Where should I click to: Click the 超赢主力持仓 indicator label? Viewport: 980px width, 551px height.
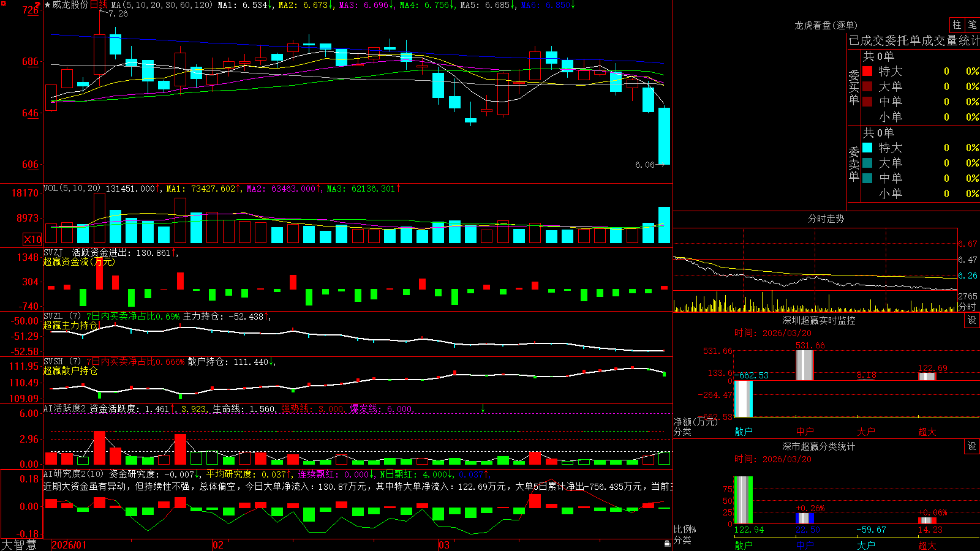tap(70, 325)
